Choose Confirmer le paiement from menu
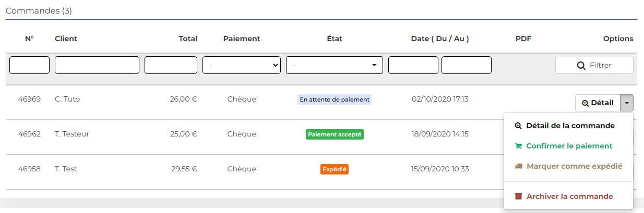The width and height of the screenshot is (644, 213). pyautogui.click(x=568, y=146)
